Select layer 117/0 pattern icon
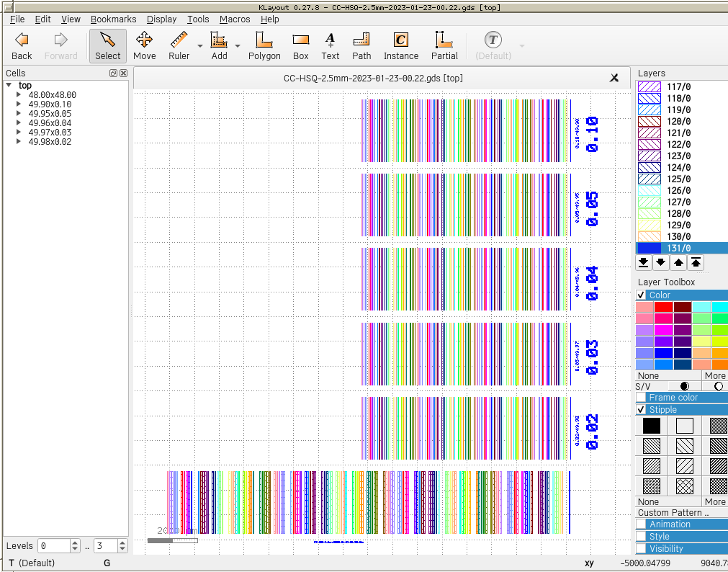The image size is (728, 572). (649, 87)
